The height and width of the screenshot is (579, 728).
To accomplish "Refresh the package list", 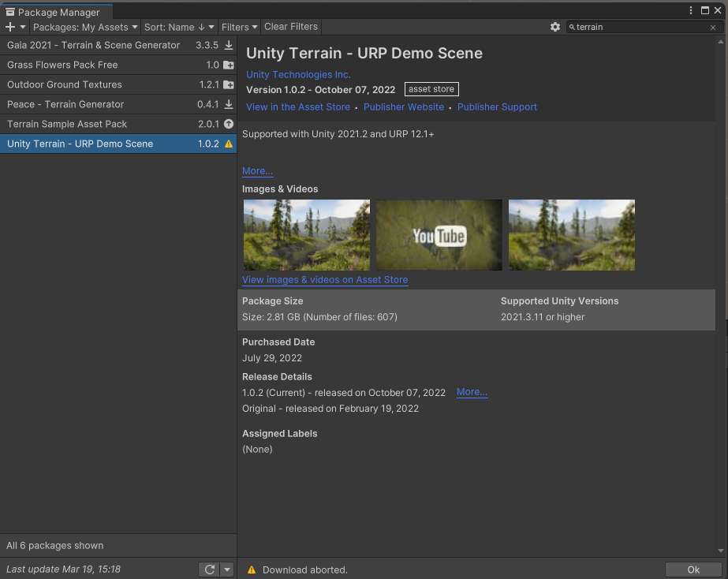I will coord(210,570).
